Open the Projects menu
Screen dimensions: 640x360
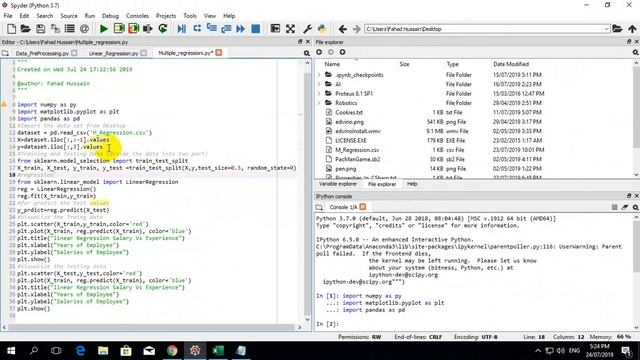pyautogui.click(x=166, y=16)
